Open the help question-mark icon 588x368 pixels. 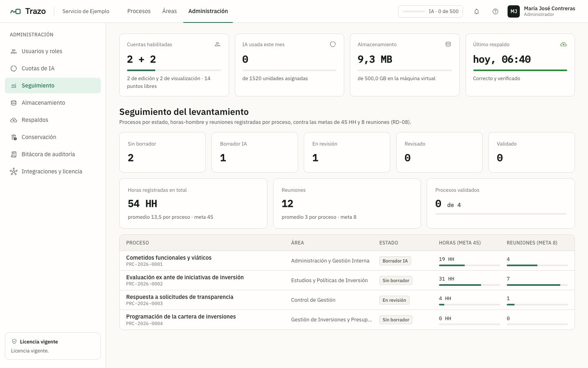(495, 11)
